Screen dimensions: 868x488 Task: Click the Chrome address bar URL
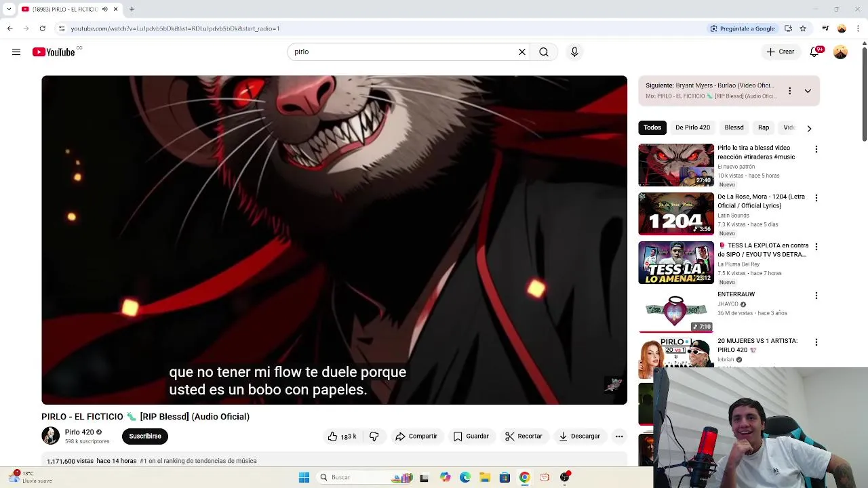[x=175, y=28]
